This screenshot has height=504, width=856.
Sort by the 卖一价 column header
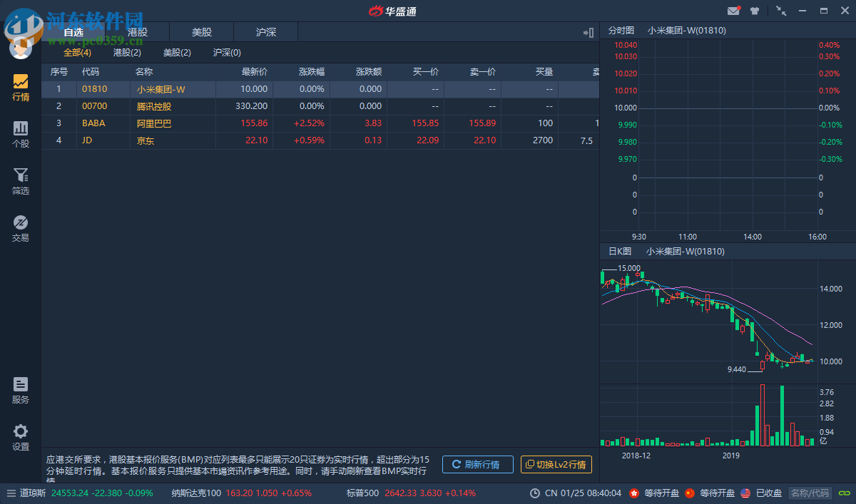[483, 72]
